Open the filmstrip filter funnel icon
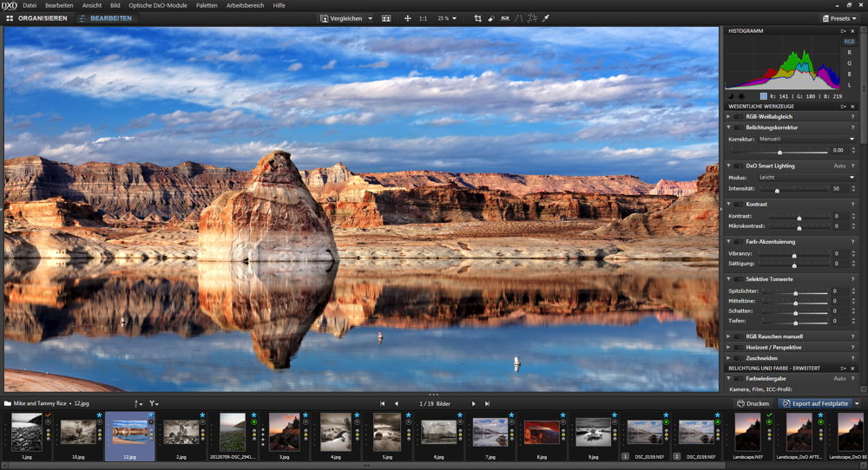This screenshot has width=868, height=470. (154, 404)
